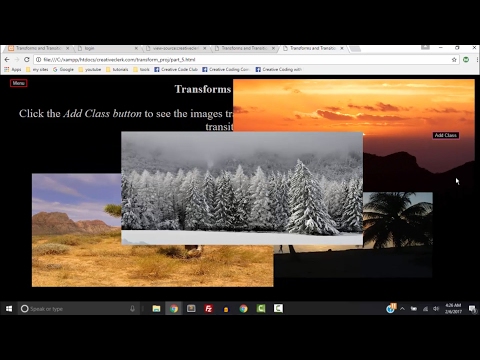Open the tools bookmark folder
This screenshot has height=360, width=480.
(141, 69)
